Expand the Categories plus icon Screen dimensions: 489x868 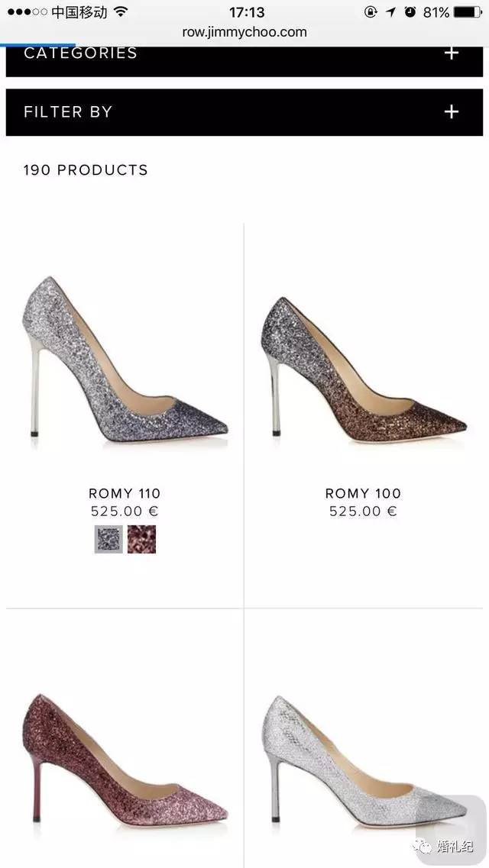[x=452, y=53]
